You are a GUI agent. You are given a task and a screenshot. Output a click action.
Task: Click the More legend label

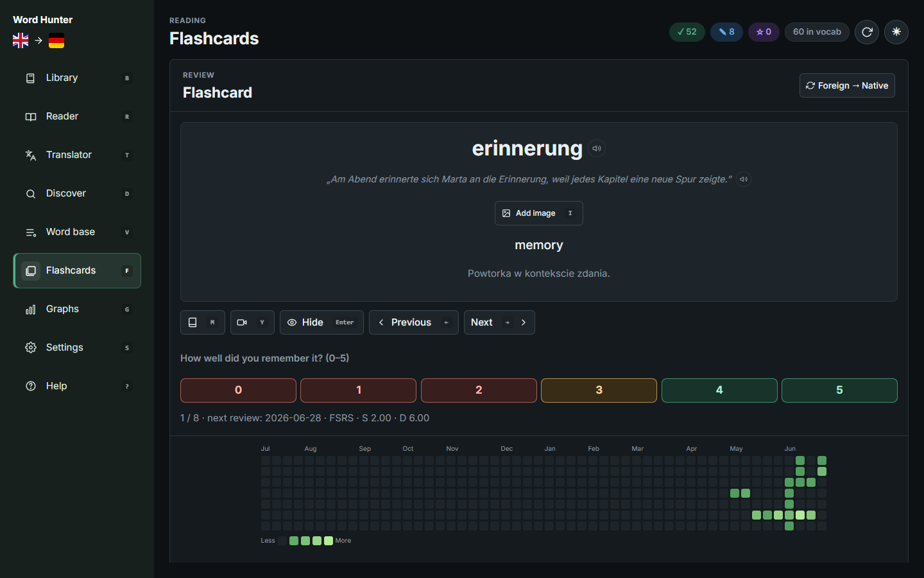tap(343, 541)
